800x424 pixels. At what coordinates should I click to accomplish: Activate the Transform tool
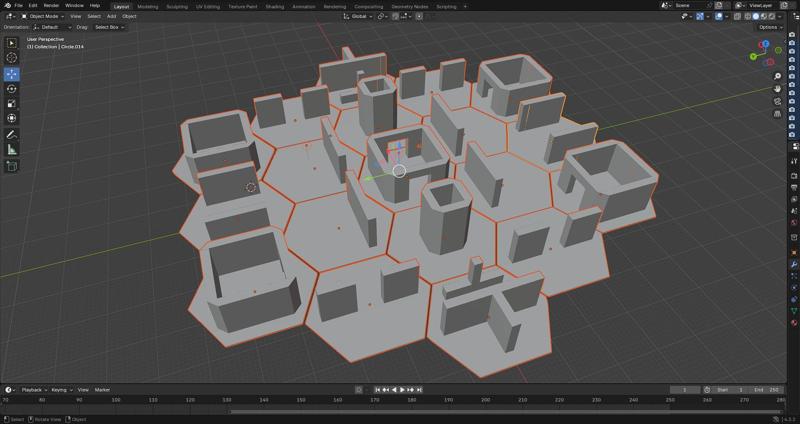(x=11, y=118)
